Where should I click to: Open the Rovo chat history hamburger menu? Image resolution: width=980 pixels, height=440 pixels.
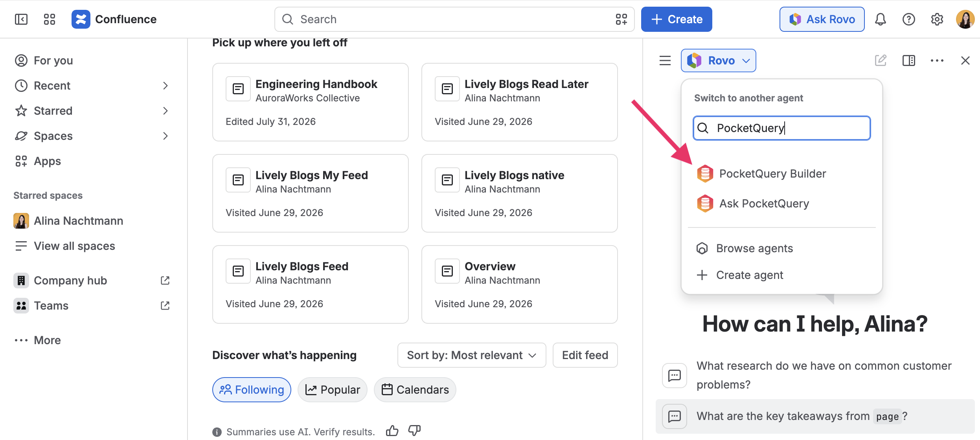click(x=665, y=60)
